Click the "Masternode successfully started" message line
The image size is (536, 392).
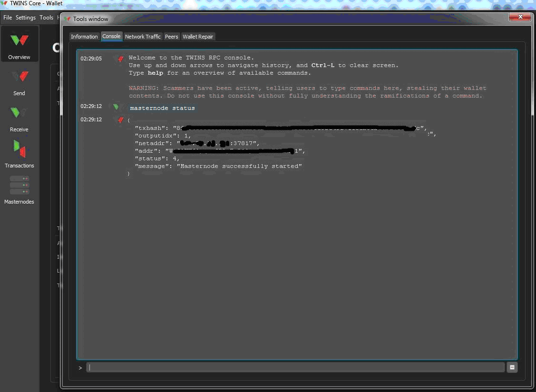pos(218,166)
